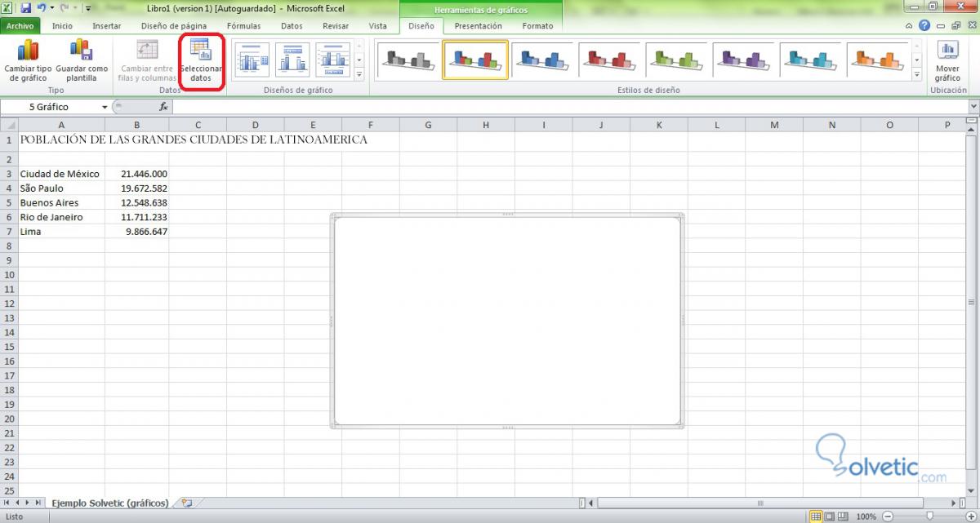Open the Name Box dropdown arrow
This screenshot has width=980, height=523.
(105, 107)
